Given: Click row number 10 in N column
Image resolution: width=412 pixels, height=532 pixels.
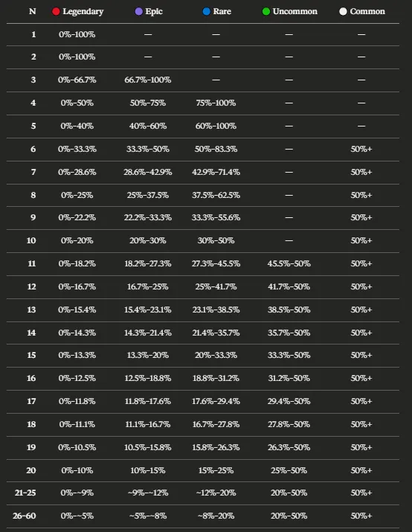Looking at the screenshot, I should [31, 240].
